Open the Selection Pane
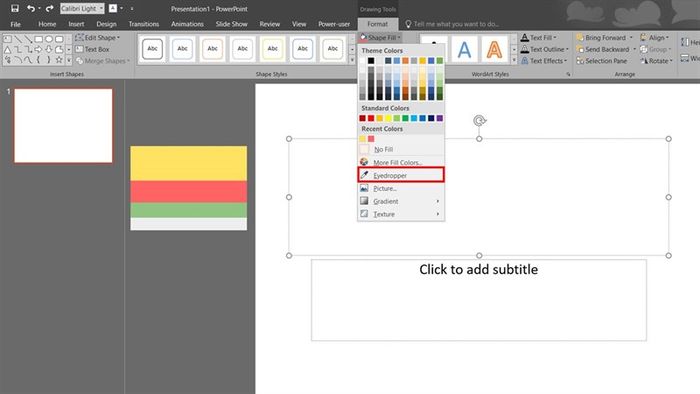Viewport: 700px width, 394px height. pyautogui.click(x=601, y=61)
